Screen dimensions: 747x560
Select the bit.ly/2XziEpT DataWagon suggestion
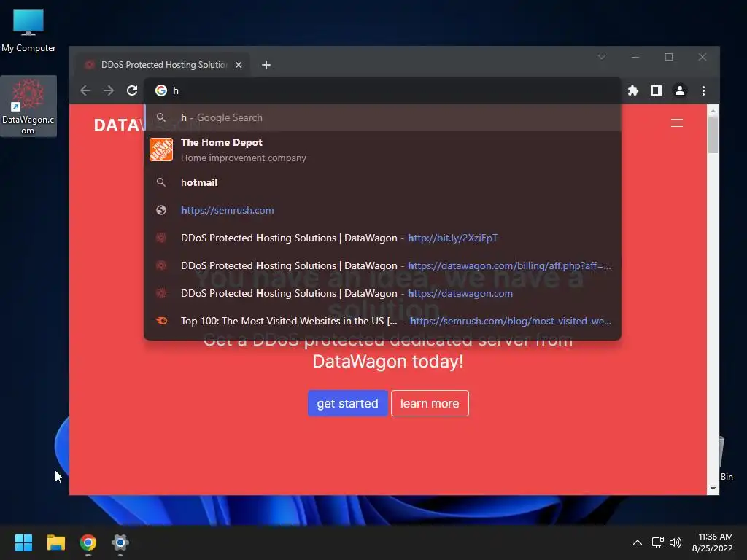point(382,238)
